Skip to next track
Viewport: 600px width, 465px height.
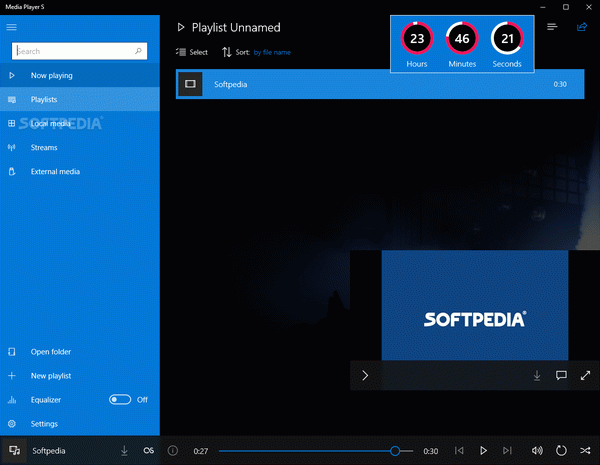[x=507, y=450]
